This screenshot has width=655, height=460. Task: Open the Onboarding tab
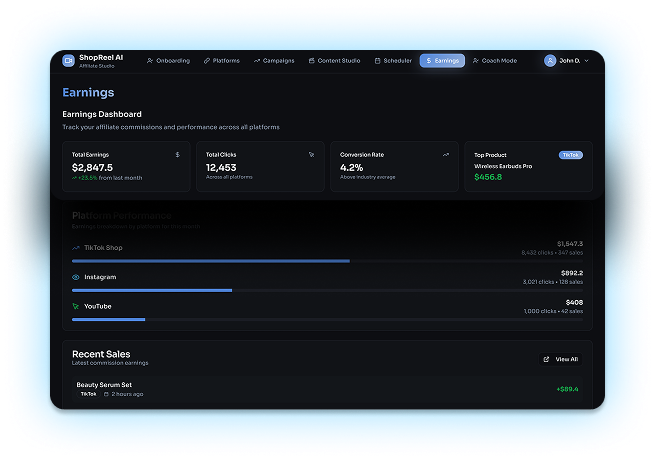click(168, 61)
